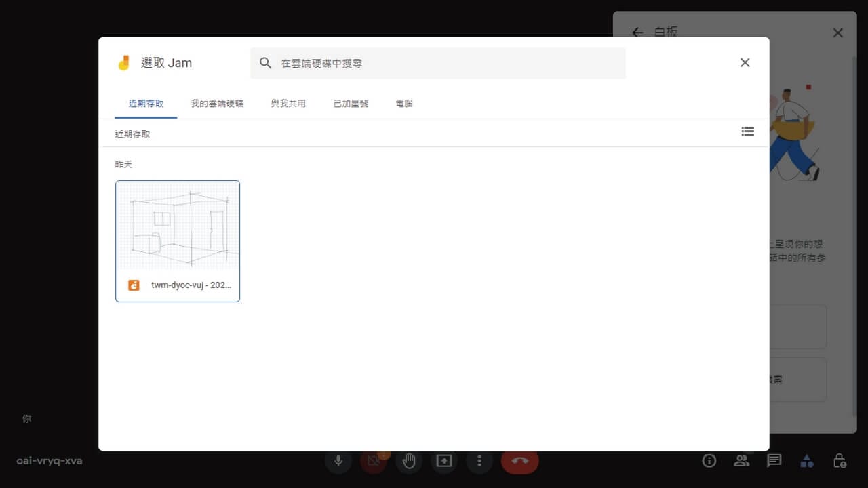
Task: Open the activities shapes icon
Action: coord(806,460)
